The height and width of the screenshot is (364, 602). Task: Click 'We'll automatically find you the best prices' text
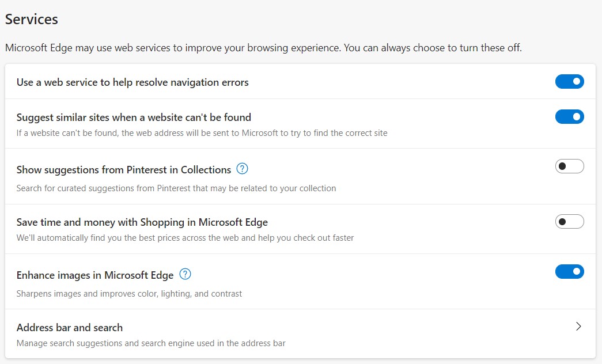[185, 238]
